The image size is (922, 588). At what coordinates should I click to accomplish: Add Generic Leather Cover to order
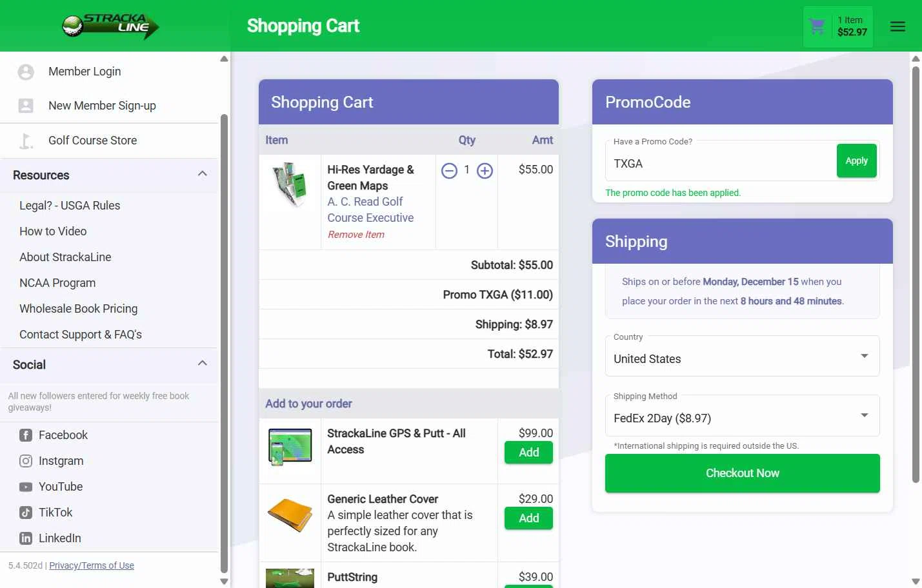coord(528,518)
